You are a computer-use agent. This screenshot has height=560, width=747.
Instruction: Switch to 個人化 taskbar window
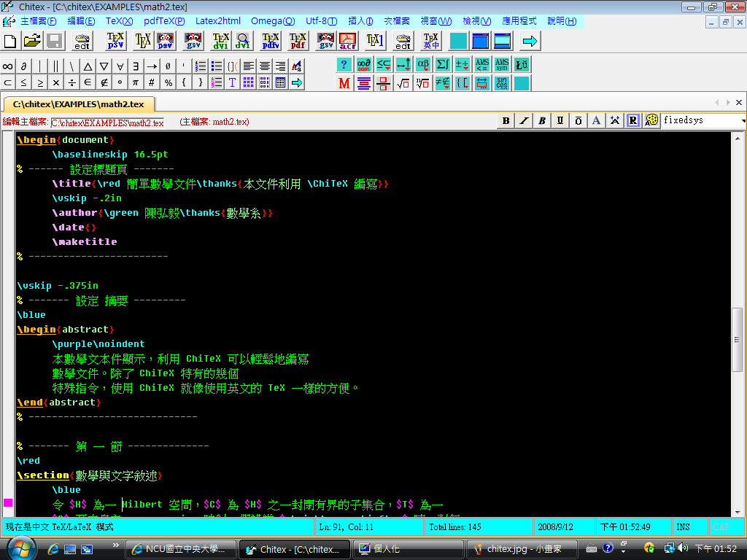tap(408, 549)
